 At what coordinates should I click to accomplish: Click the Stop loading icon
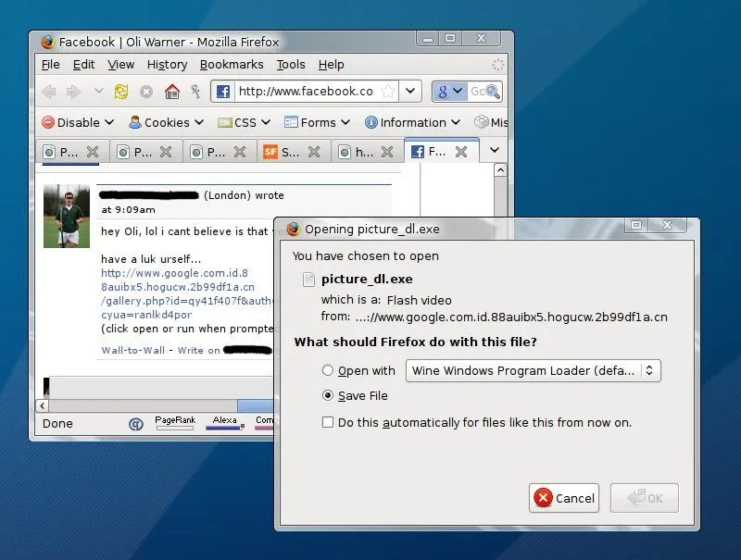coord(145,92)
